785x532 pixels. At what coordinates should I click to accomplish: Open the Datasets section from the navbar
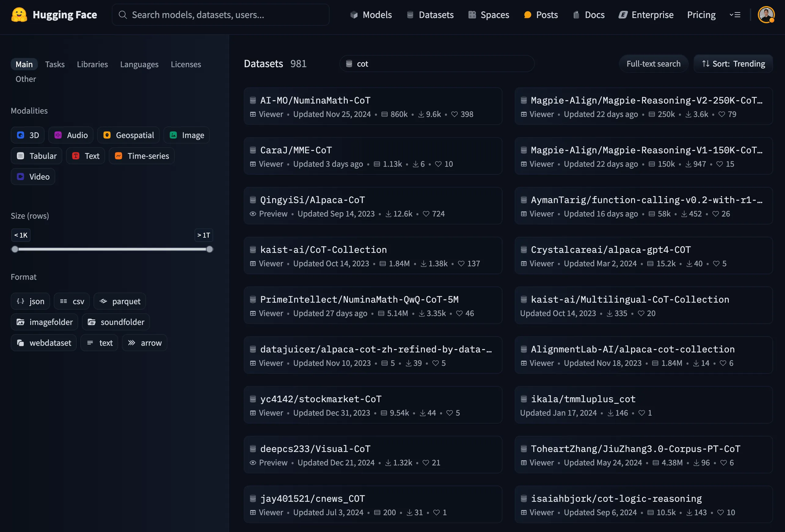pos(430,15)
